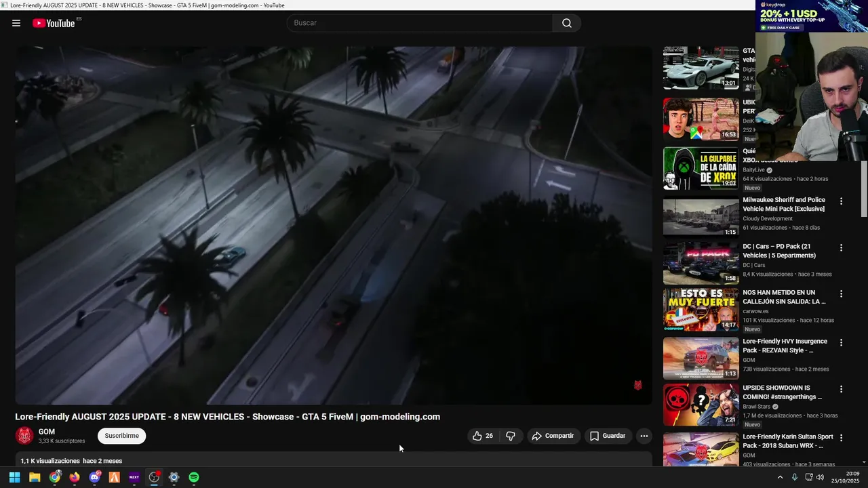Open the YouTube guide hamburger menu

point(16,23)
